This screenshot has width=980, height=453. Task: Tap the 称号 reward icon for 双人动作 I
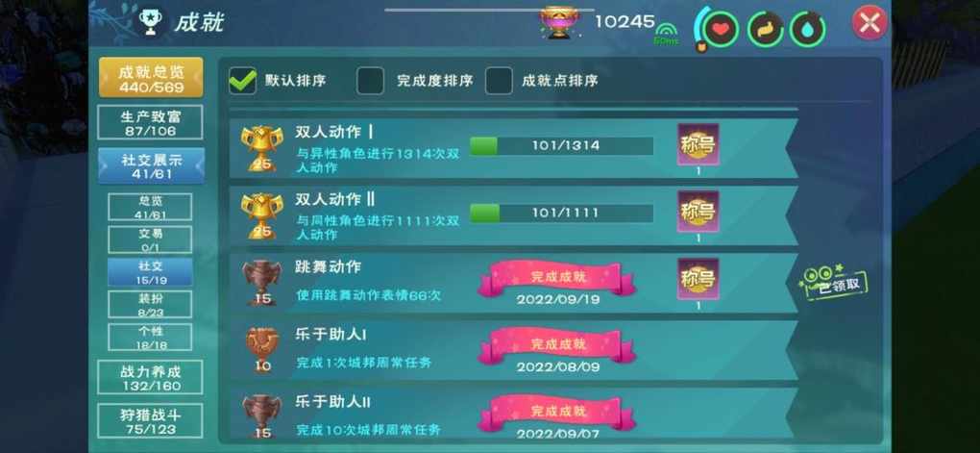click(698, 144)
